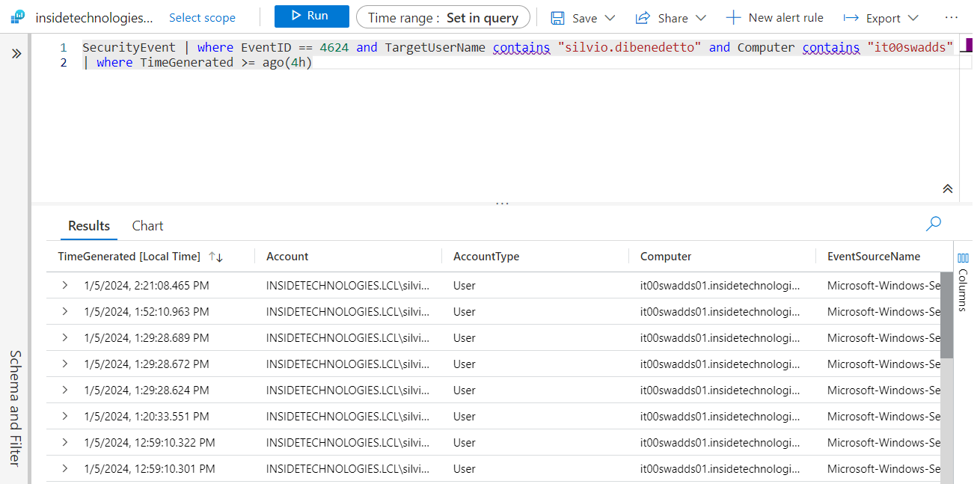Open the more options ellipsis menu
This screenshot has height=484, width=980.
coord(951,17)
